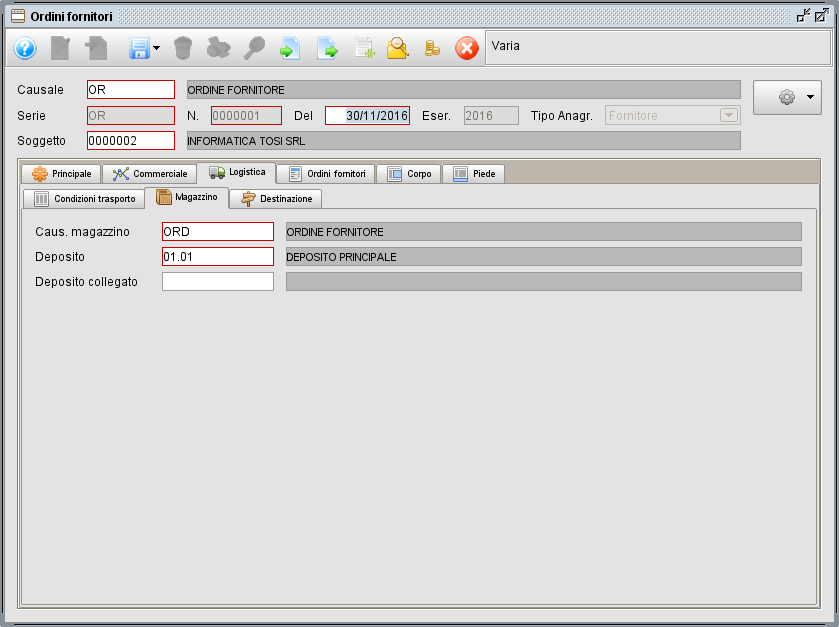The width and height of the screenshot is (839, 627).
Task: Click the Caus. magazzino field containing ORD
Action: (x=218, y=232)
